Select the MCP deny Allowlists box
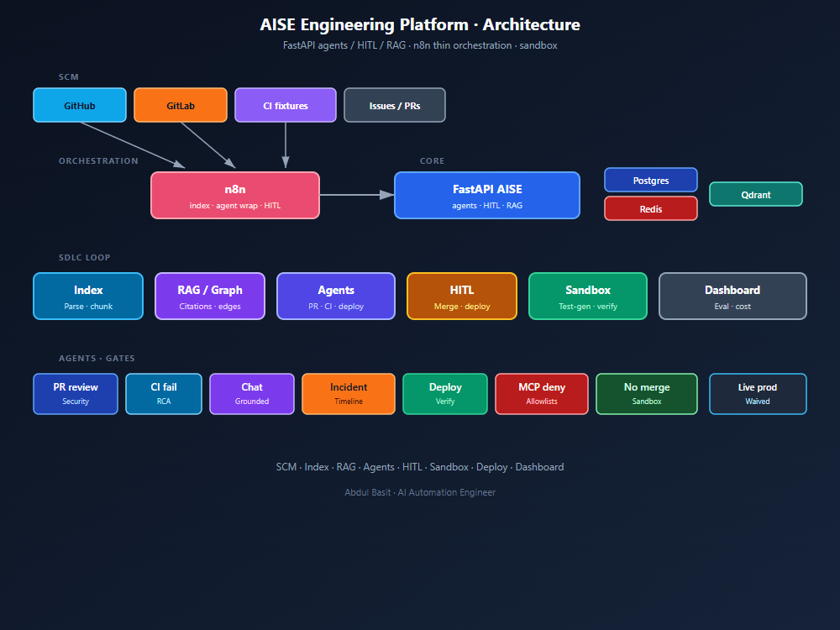Image resolution: width=840 pixels, height=630 pixels. (x=542, y=394)
